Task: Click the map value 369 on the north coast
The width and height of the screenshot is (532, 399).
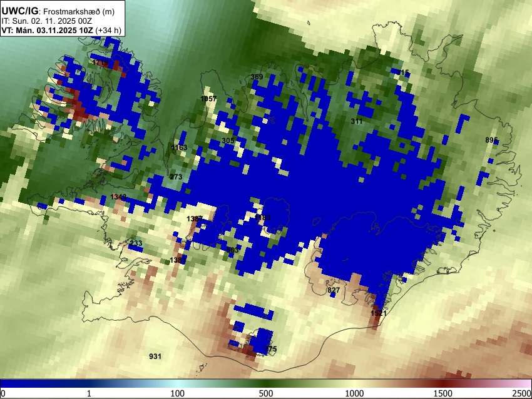Action: tap(257, 77)
